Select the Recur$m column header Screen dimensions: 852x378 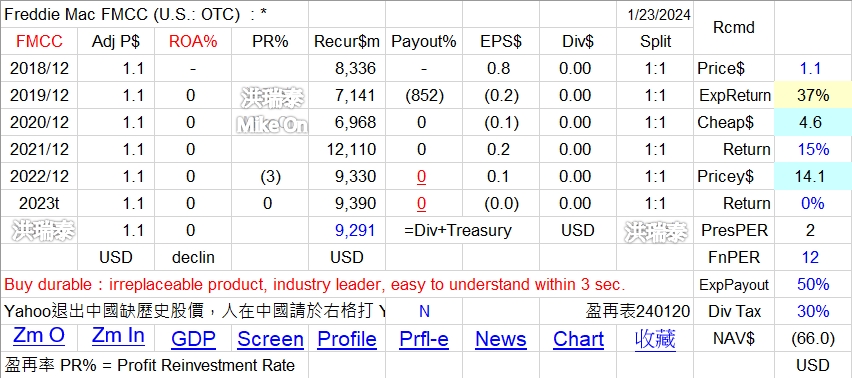(347, 41)
